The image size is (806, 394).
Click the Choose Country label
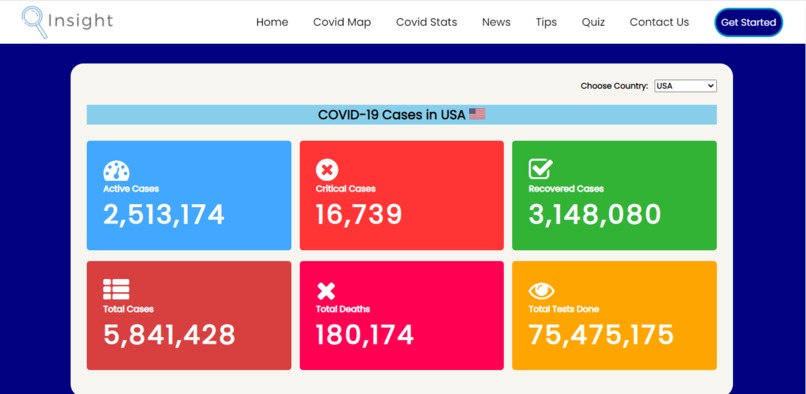pyautogui.click(x=614, y=86)
